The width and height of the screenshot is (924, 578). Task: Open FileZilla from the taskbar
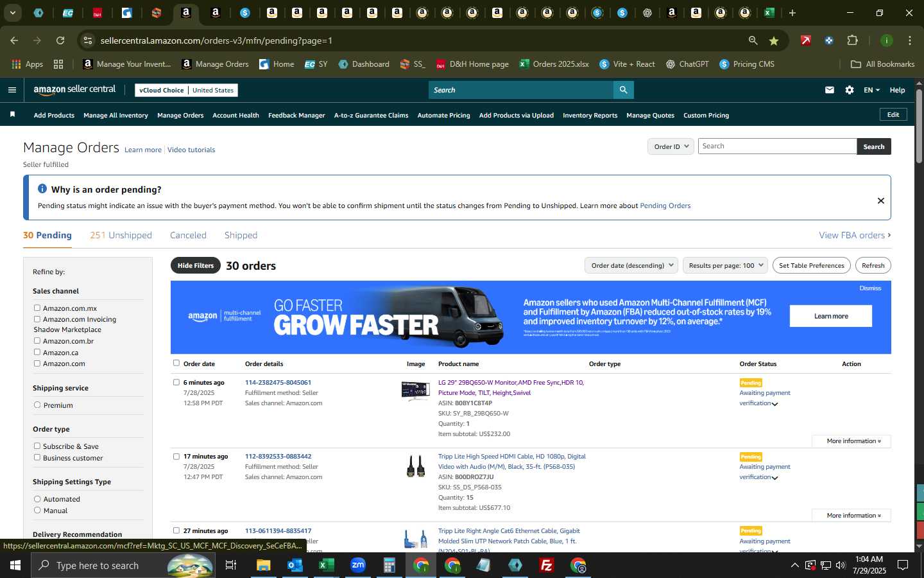click(x=547, y=565)
